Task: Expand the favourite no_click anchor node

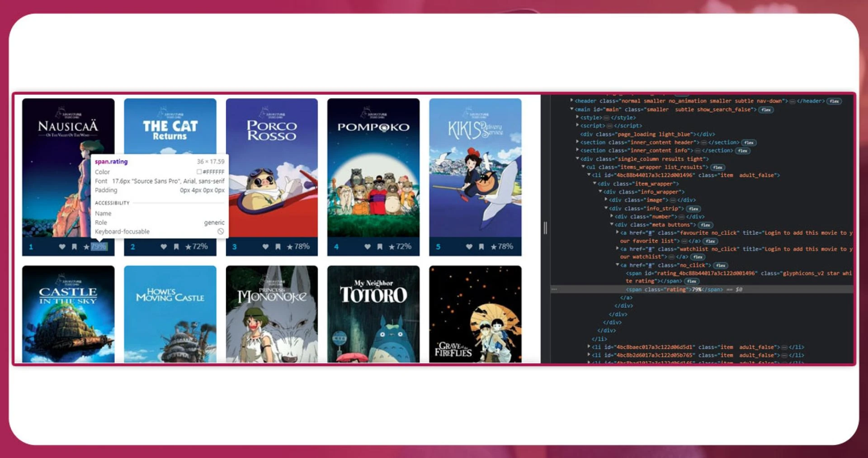Action: (618, 232)
